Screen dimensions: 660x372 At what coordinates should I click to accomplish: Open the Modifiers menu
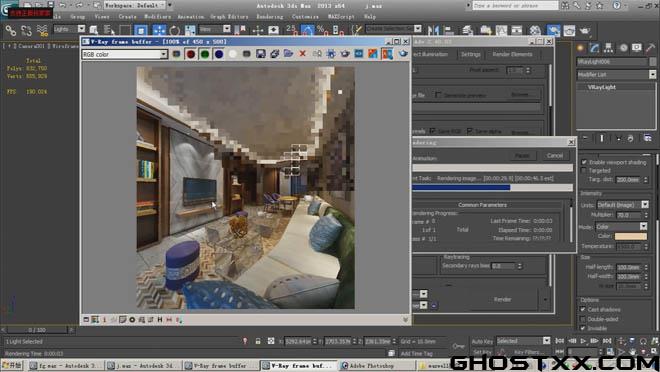158,17
